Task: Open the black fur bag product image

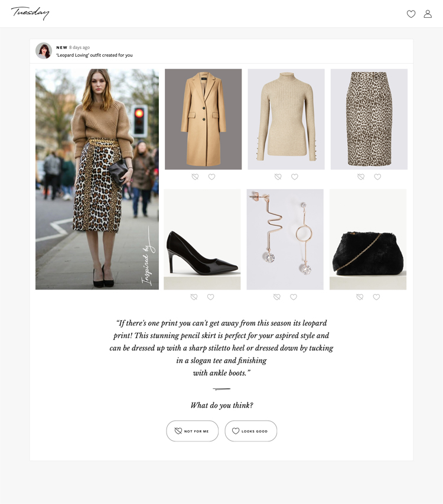Action: pos(368,239)
